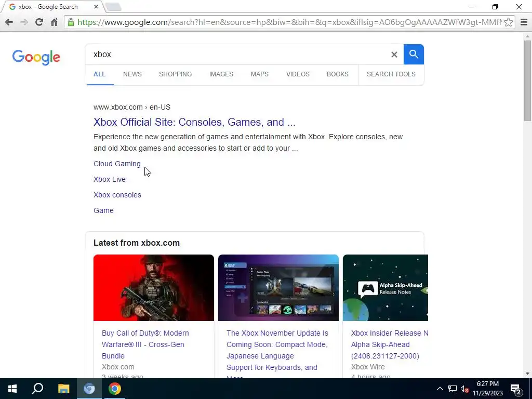Open the Xbox Official Site result
Image resolution: width=532 pixels, height=399 pixels.
[194, 122]
